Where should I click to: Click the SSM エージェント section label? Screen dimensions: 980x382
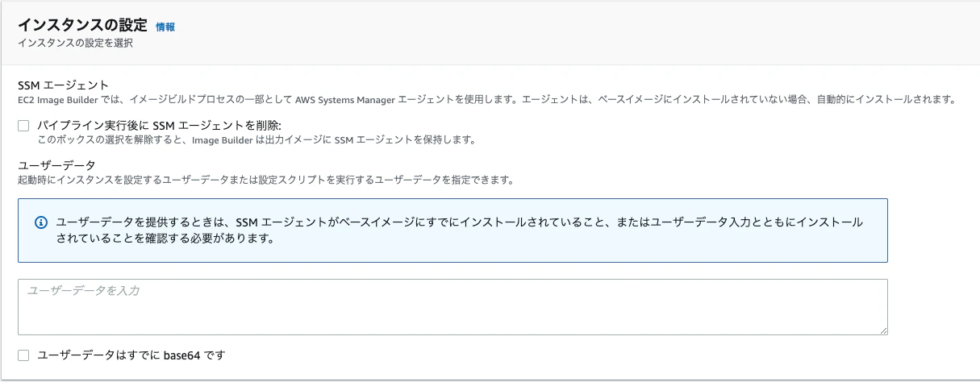(63, 85)
